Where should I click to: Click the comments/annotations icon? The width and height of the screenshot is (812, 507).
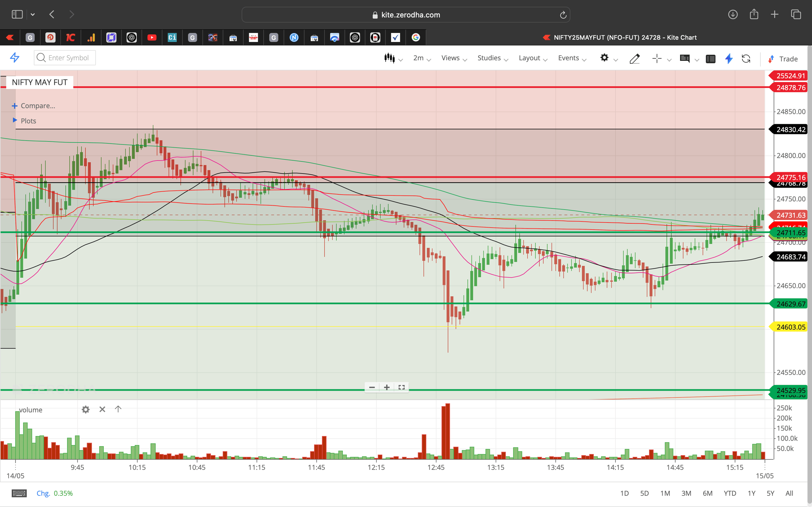(x=685, y=59)
